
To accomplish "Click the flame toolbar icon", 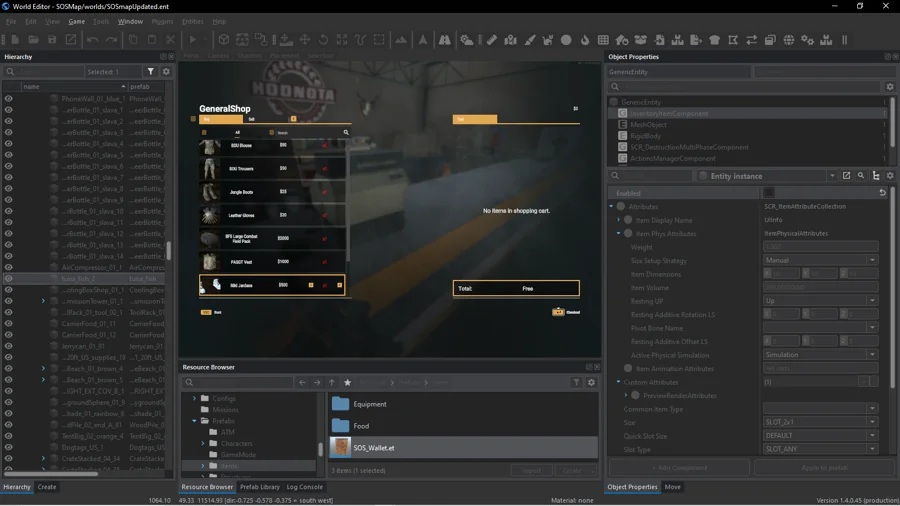I will tap(585, 40).
